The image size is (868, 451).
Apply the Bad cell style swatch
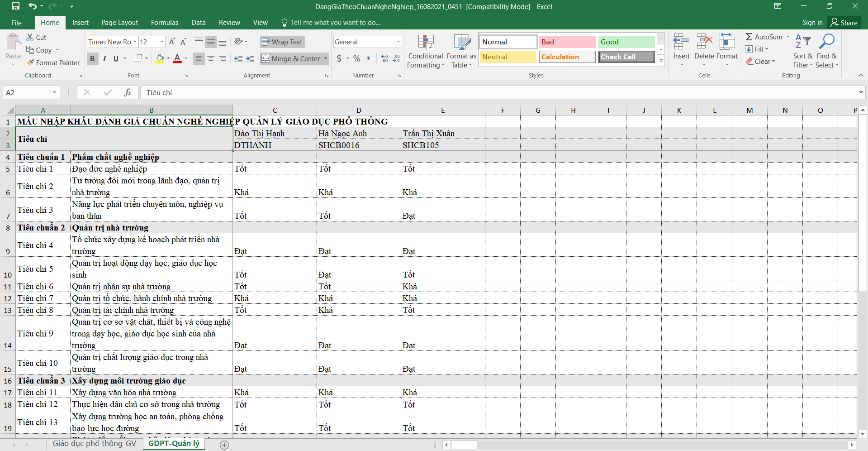coord(567,42)
